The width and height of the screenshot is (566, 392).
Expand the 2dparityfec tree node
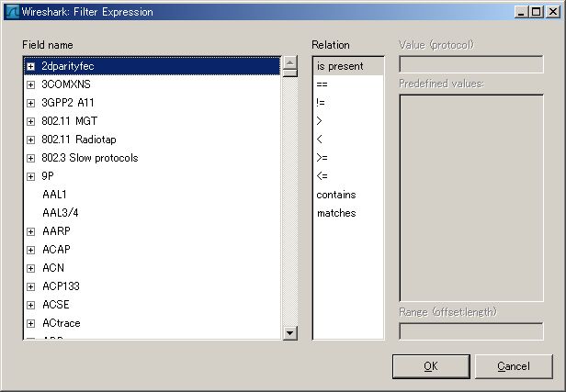(30, 66)
